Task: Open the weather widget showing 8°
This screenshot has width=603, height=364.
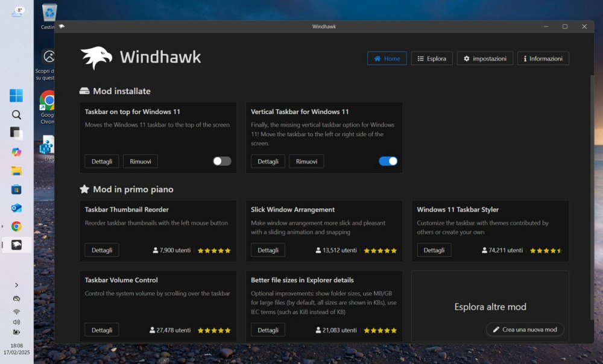Action: click(x=17, y=12)
